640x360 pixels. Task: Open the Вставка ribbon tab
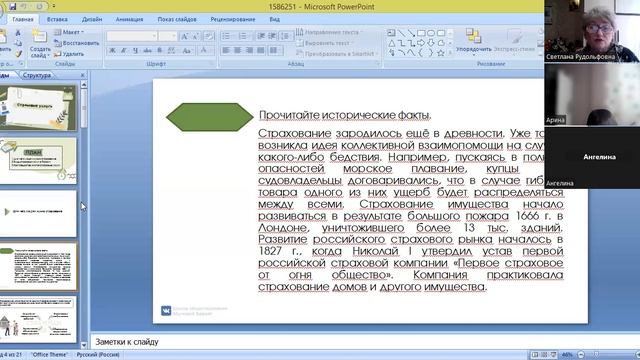(57, 19)
